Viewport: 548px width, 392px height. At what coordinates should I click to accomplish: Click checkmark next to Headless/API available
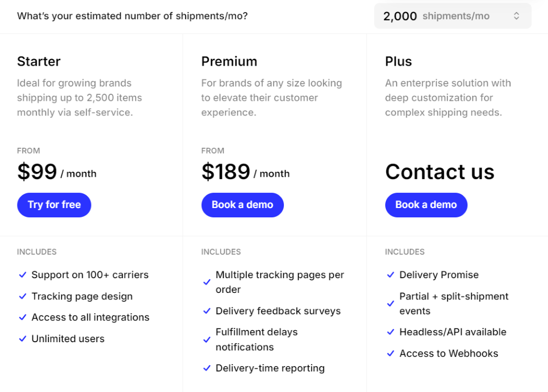[x=391, y=332]
